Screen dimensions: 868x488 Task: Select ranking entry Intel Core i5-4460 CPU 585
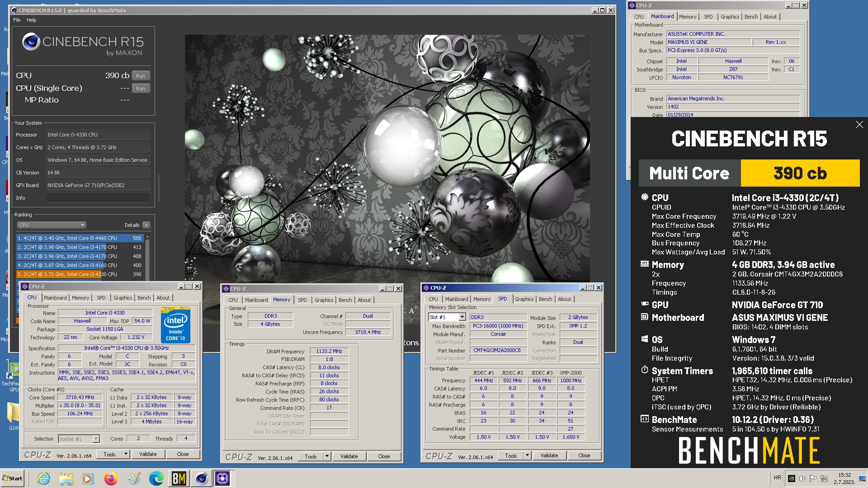click(80, 238)
